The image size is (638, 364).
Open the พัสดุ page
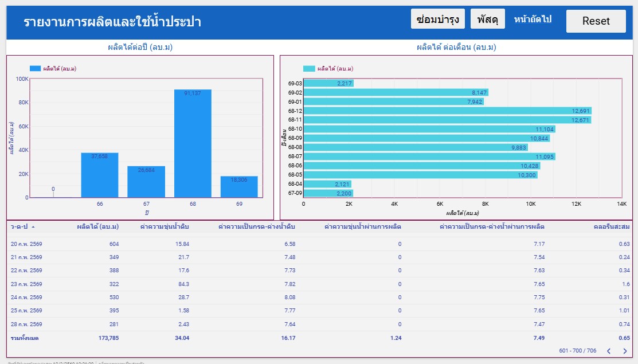coord(487,19)
